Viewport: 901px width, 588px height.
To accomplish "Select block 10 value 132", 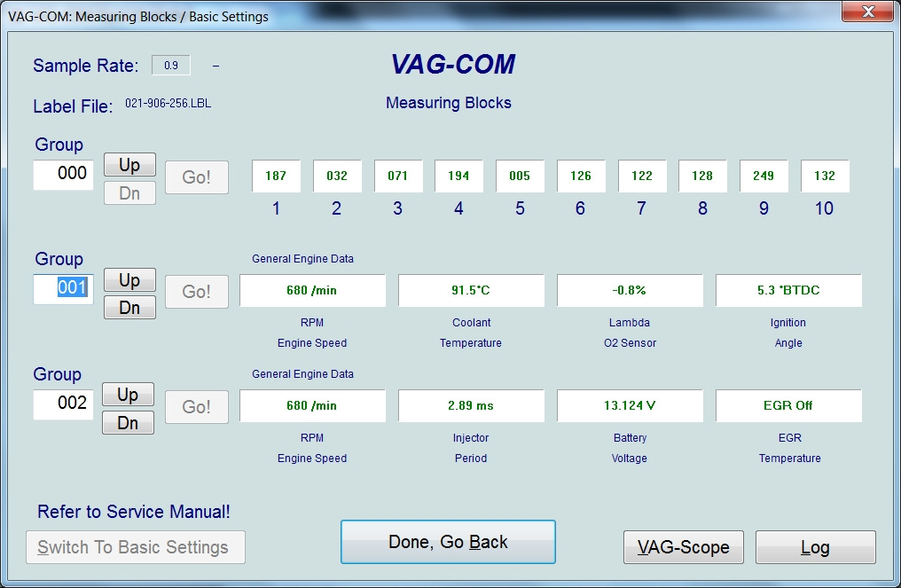I will pyautogui.click(x=825, y=176).
